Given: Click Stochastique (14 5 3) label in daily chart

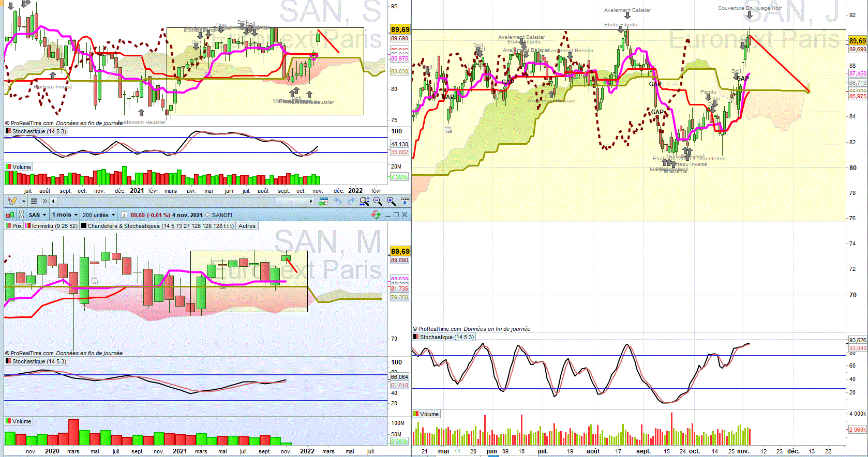Looking at the screenshot, I should pyautogui.click(x=444, y=337).
